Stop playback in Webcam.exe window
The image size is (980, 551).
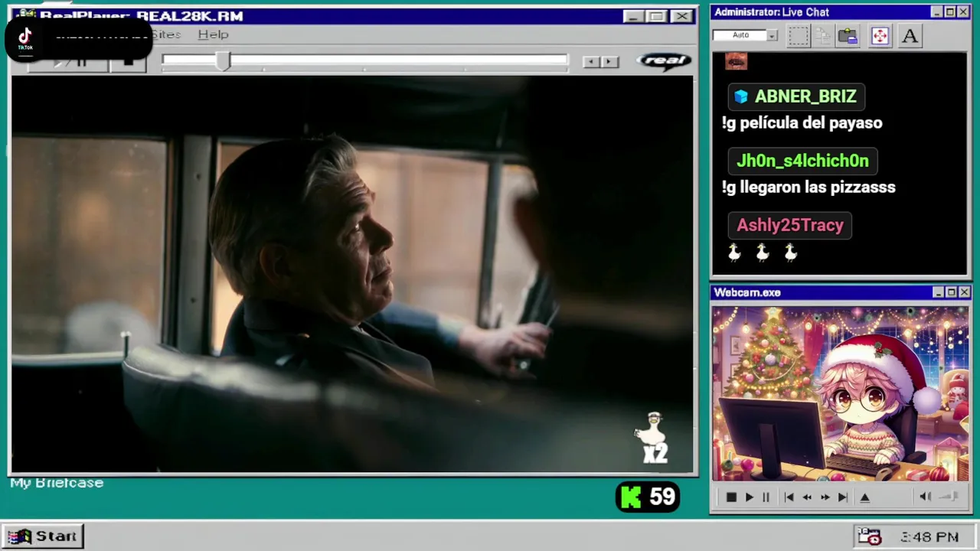(731, 497)
